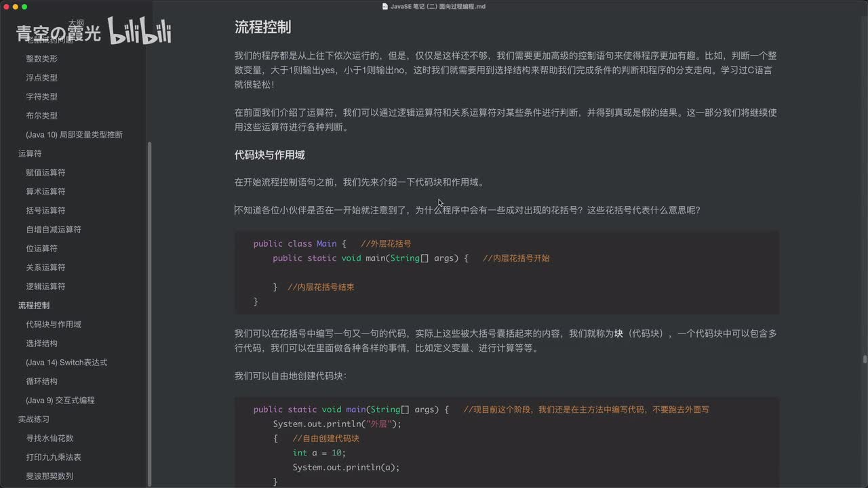
Task: Select 字符类型 outline entry
Action: pos(41,97)
